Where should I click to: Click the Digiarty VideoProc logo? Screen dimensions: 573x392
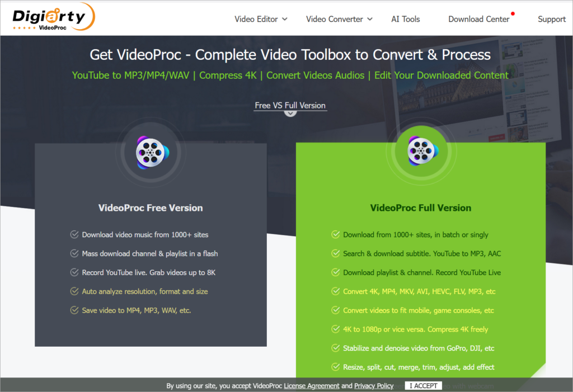click(x=54, y=17)
